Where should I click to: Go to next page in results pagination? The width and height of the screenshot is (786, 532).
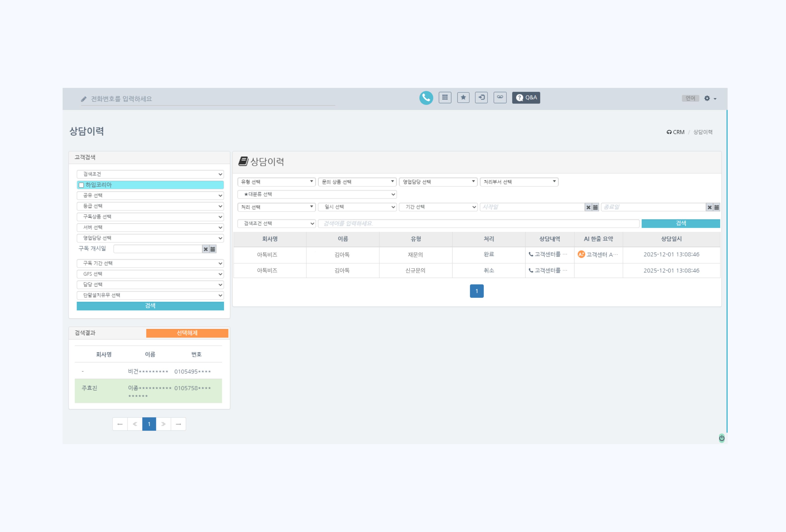pos(163,424)
